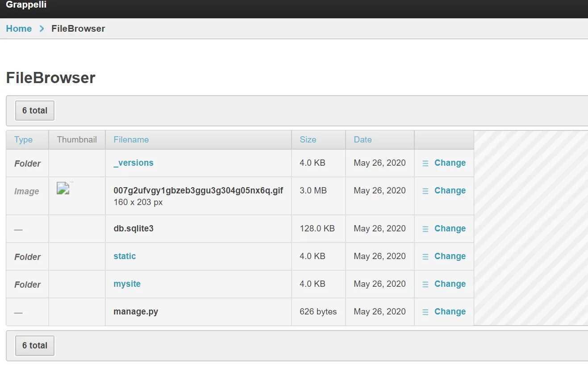588x377 pixels.
Task: Sort files by Filename column header
Action: [x=131, y=140]
